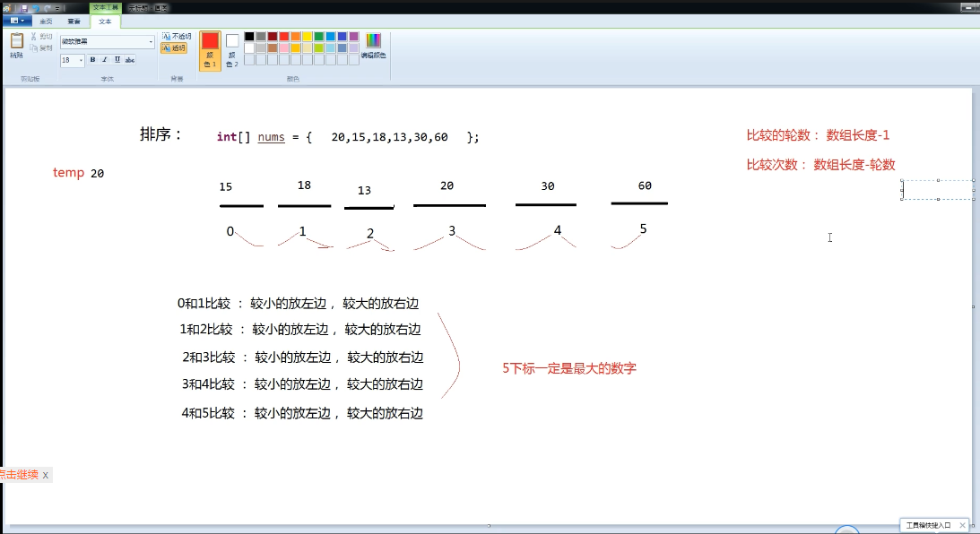Viewport: 980px width, 534px height.
Task: Close the 工具箱快捷入口 popup
Action: coord(962,525)
